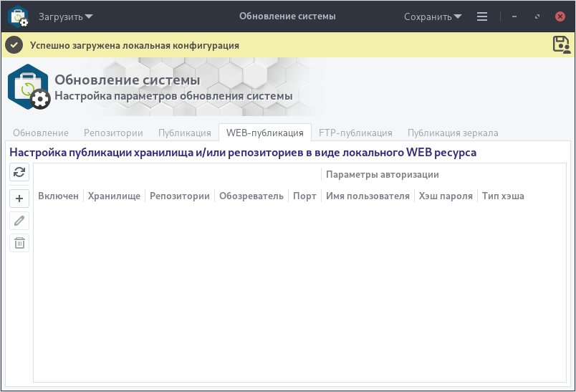Select the WEB-публикация tab
576x392 pixels.
tap(265, 133)
